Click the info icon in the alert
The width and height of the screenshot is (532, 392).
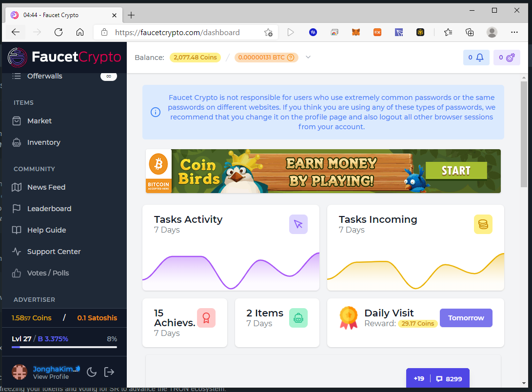(156, 112)
